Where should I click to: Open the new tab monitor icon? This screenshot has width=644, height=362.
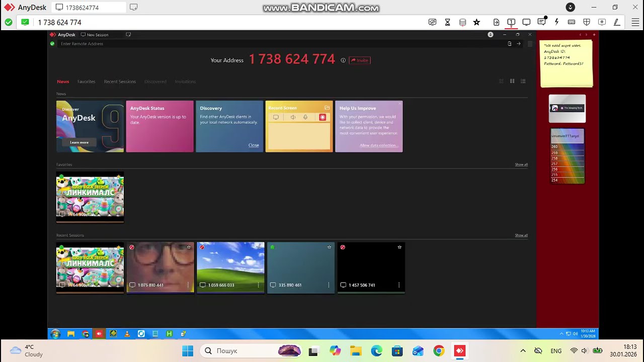click(x=133, y=7)
